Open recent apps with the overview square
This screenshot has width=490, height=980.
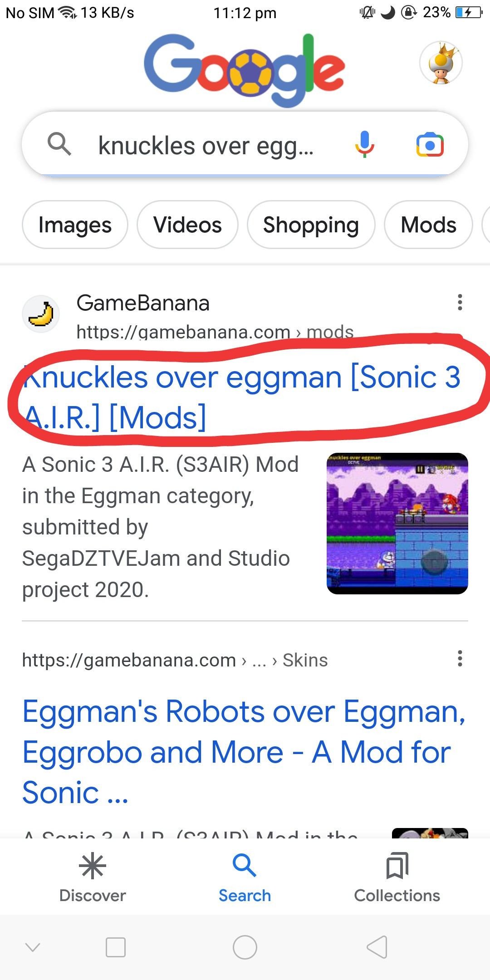(115, 948)
